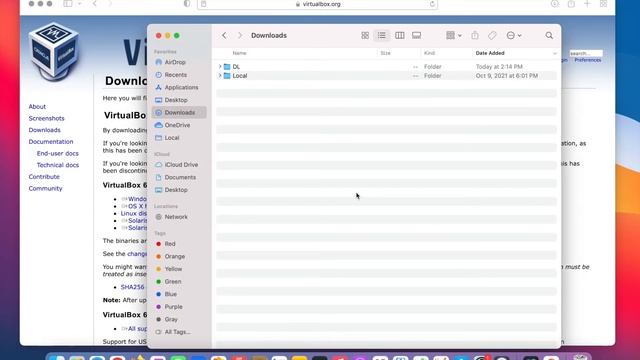This screenshot has height=360, width=640.
Task: Click the SHA256 checksums link
Action: tap(132, 287)
